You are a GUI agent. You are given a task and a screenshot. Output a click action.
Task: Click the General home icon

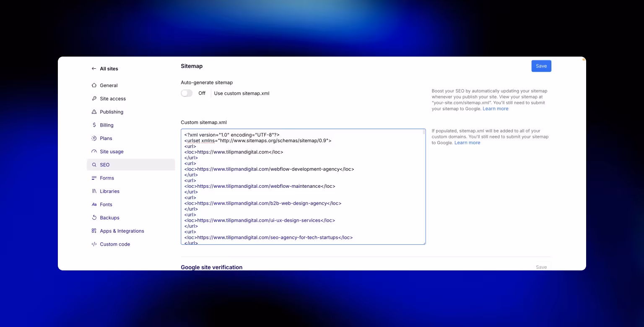tap(94, 85)
